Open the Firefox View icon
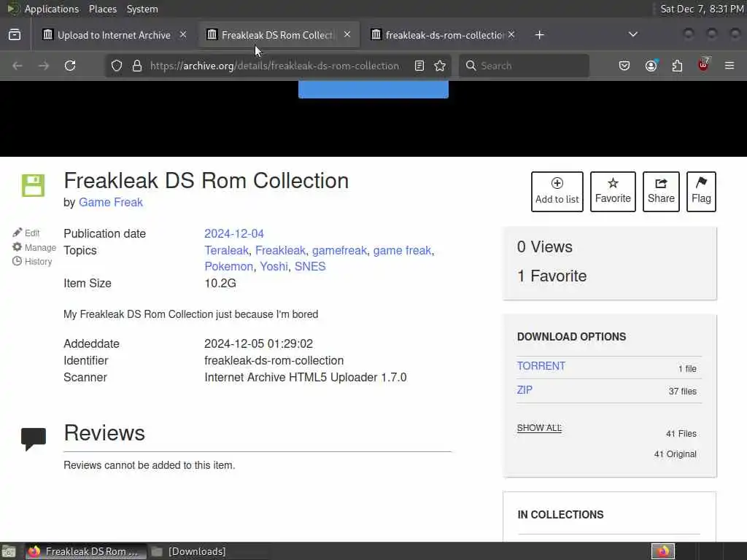747x560 pixels. pyautogui.click(x=15, y=35)
